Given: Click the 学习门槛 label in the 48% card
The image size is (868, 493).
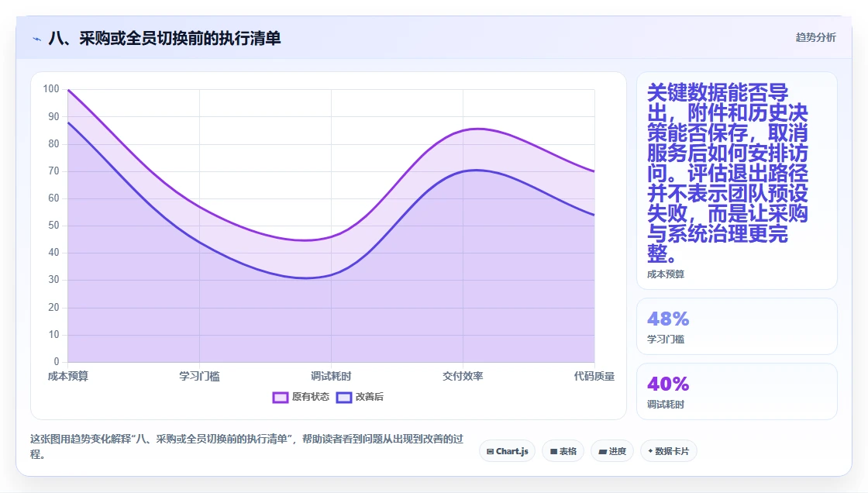Looking at the screenshot, I should point(666,339).
